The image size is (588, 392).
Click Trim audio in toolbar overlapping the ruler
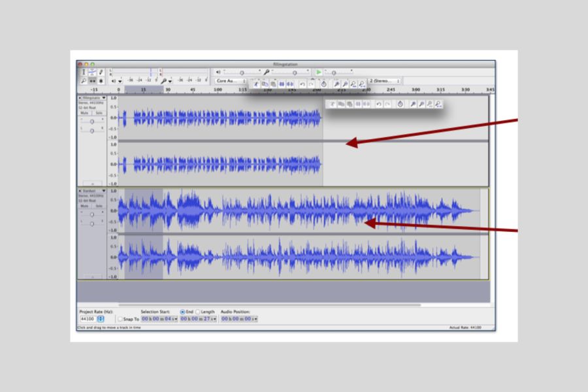282,84
